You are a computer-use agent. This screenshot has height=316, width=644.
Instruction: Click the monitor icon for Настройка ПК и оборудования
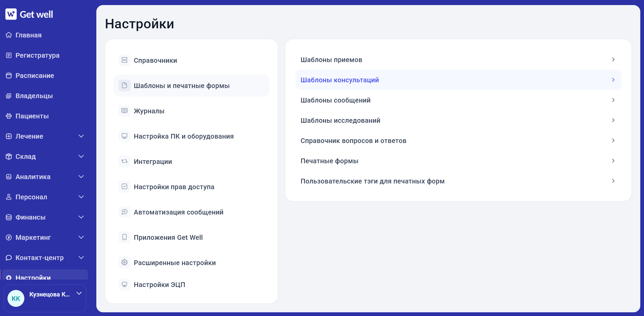[124, 136]
